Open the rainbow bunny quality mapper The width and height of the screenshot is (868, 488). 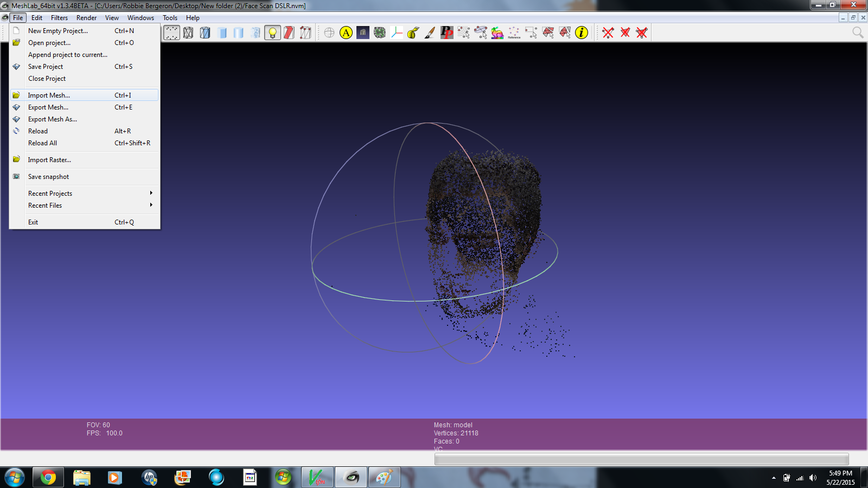[497, 33]
